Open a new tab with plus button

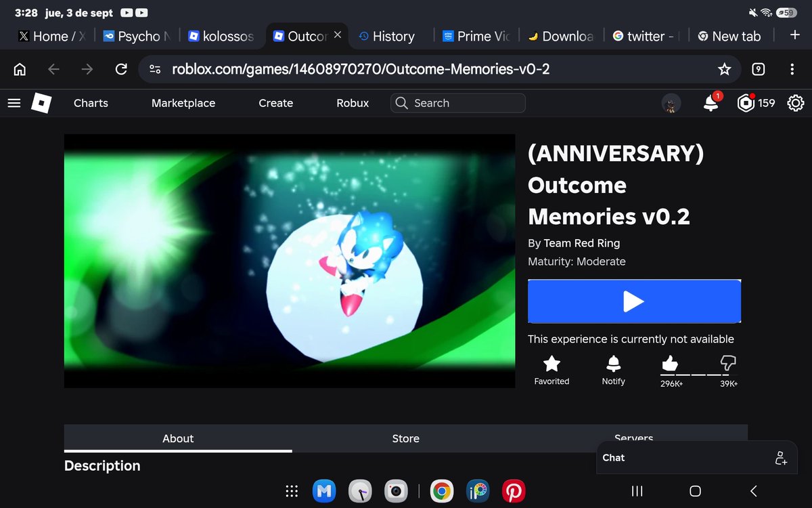click(795, 35)
